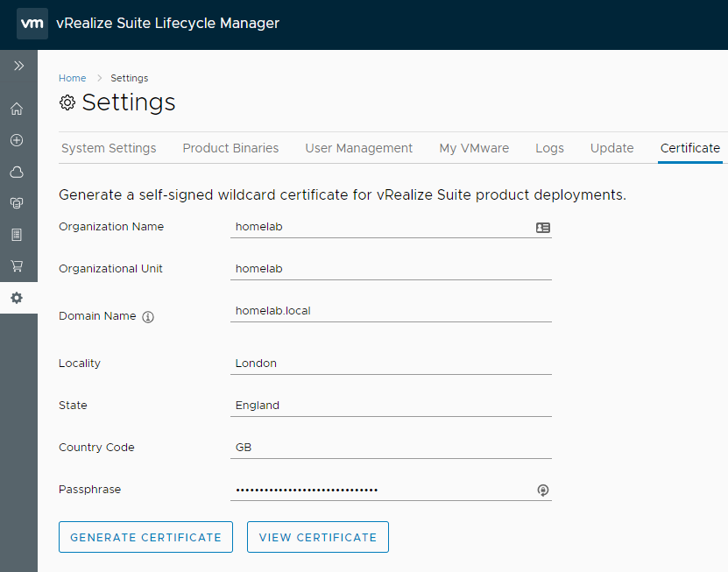Open the cloud icon in sidebar
Viewport: 728px width, 572px height.
[17, 172]
